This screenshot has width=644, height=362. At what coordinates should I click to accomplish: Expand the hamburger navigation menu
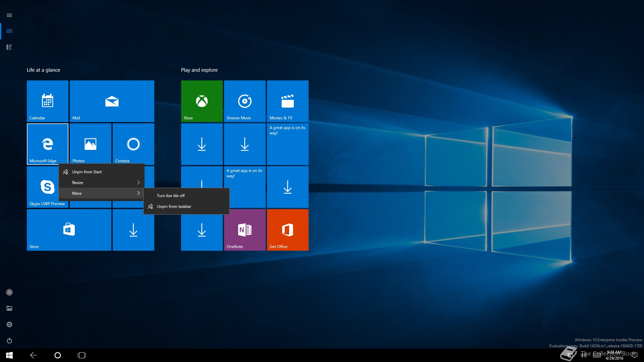pos(9,15)
